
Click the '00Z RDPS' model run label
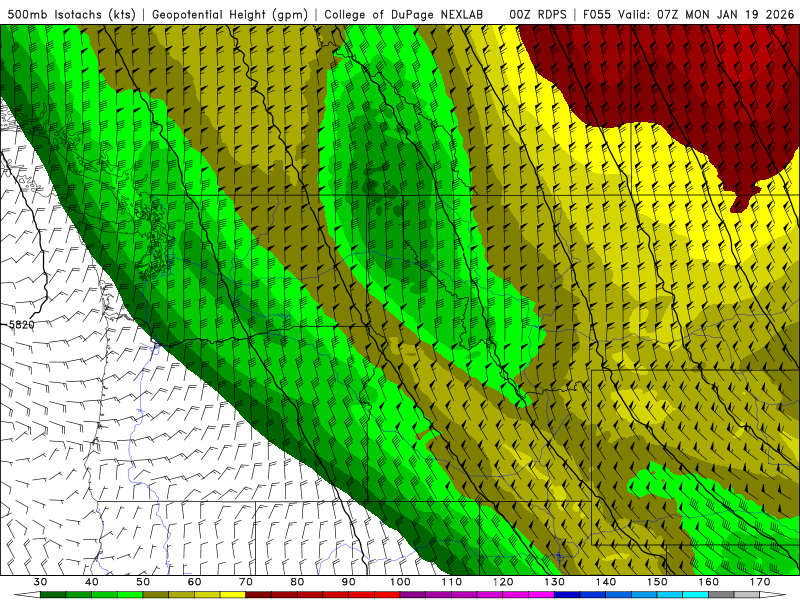point(538,14)
